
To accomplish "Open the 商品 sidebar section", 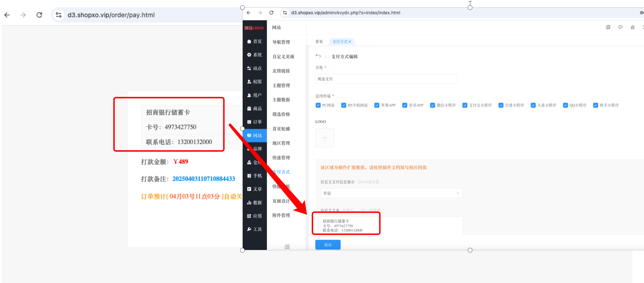I will (x=254, y=108).
